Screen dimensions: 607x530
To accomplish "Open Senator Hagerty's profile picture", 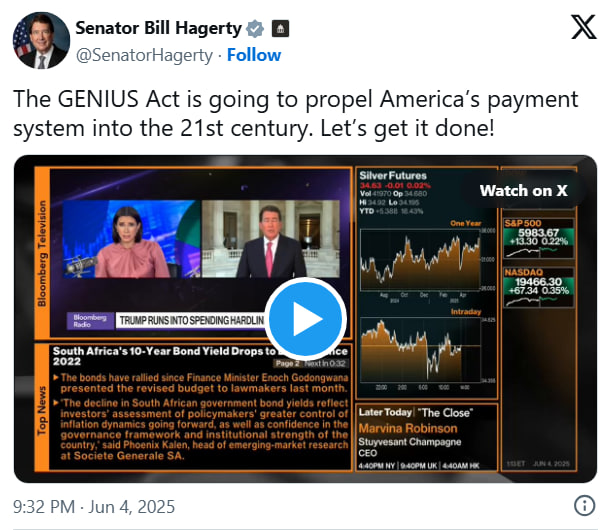I will 41,40.
